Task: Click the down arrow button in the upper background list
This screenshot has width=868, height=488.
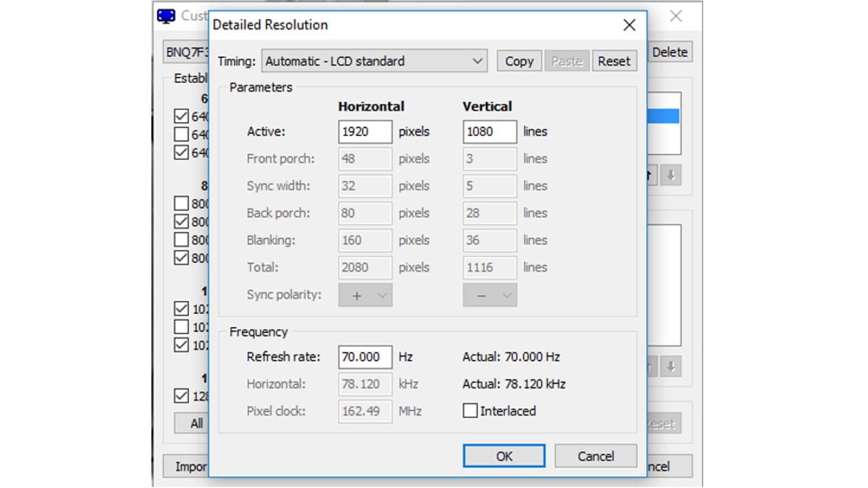Action: point(670,176)
